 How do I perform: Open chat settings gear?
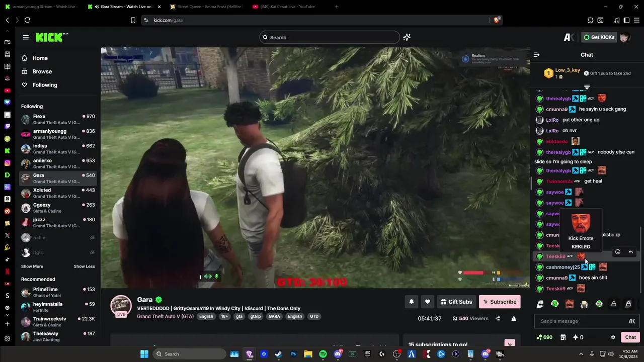pyautogui.click(x=613, y=337)
